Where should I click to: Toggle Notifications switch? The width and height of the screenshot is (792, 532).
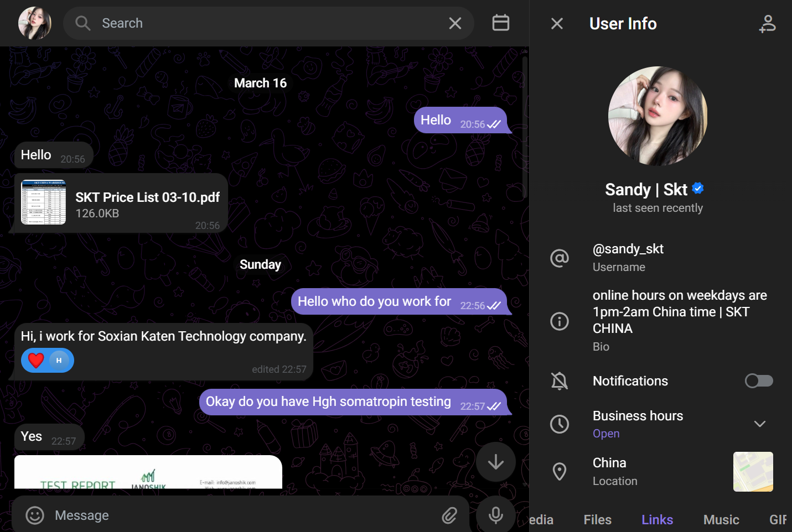758,381
